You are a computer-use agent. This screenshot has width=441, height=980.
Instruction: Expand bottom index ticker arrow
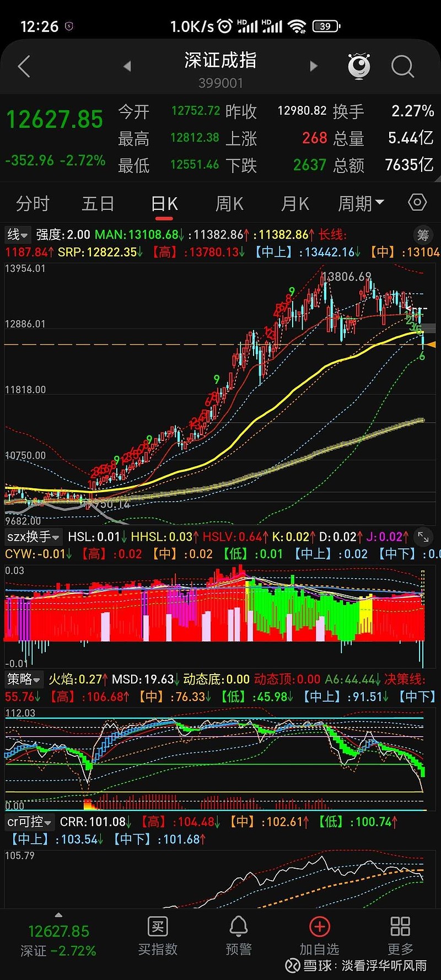coord(58,915)
